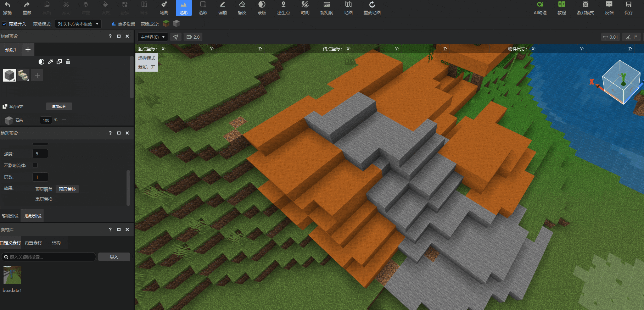Open the AI助理 assistant
644x310 pixels.
540,8
